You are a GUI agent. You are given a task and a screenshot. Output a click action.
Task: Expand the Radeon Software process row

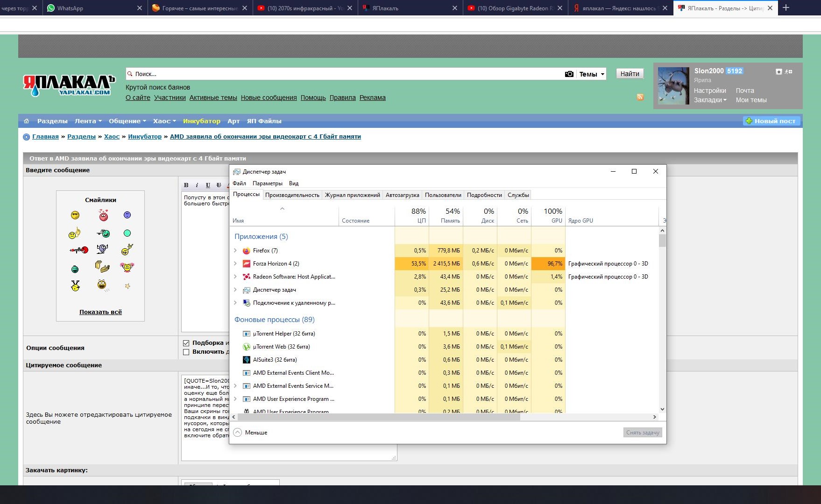coord(235,277)
